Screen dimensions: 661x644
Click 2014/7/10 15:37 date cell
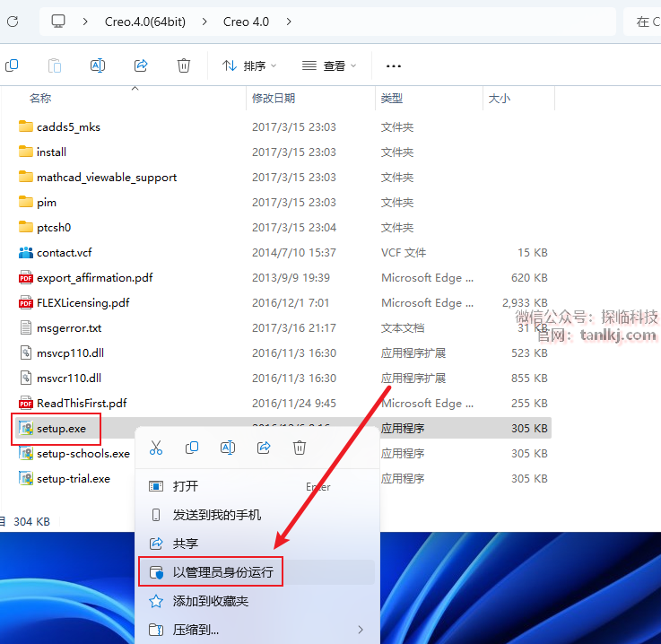point(294,252)
